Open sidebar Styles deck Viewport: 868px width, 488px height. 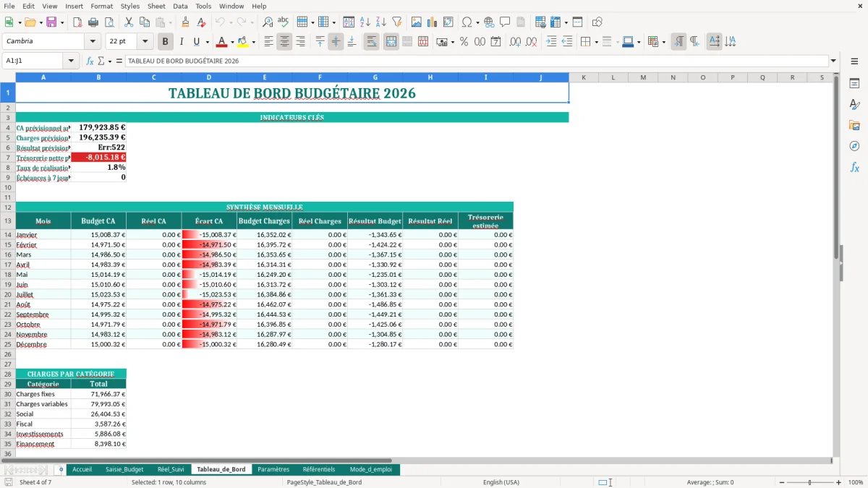(854, 105)
